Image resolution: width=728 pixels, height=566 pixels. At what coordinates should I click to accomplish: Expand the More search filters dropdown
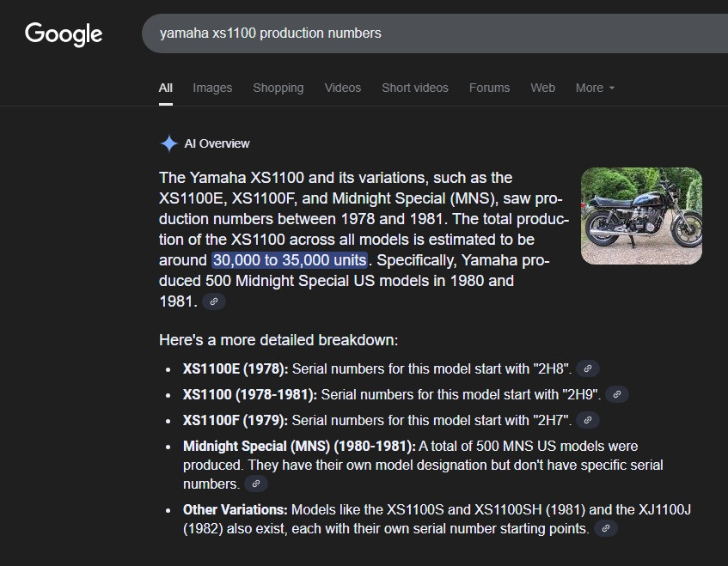pyautogui.click(x=595, y=88)
